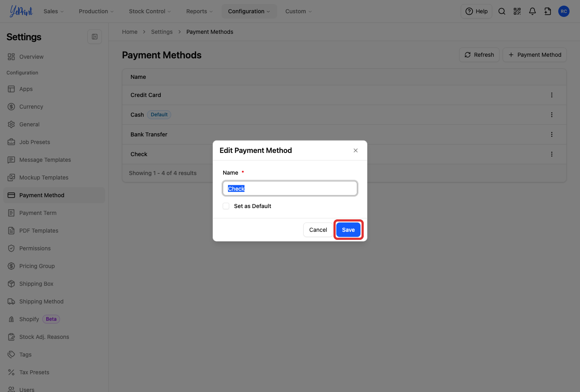Go to Settings breadcrumb
The height and width of the screenshot is (392, 580).
(x=162, y=32)
